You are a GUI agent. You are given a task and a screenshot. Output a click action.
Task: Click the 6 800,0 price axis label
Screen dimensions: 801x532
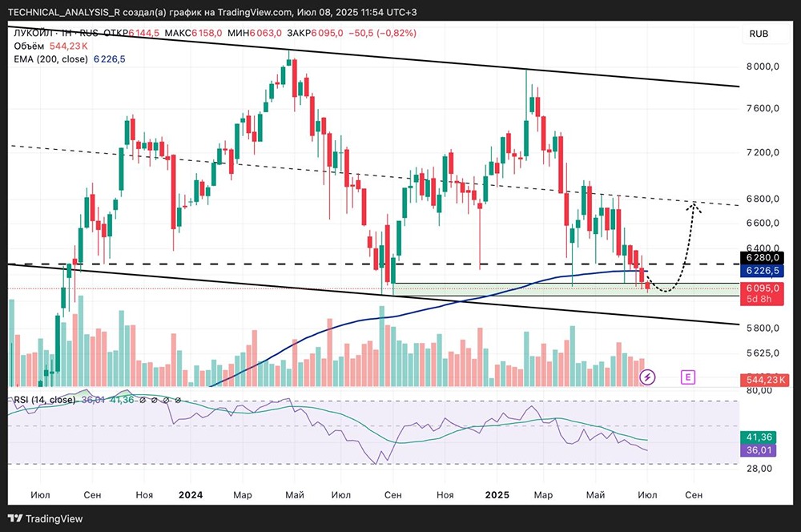pos(763,199)
